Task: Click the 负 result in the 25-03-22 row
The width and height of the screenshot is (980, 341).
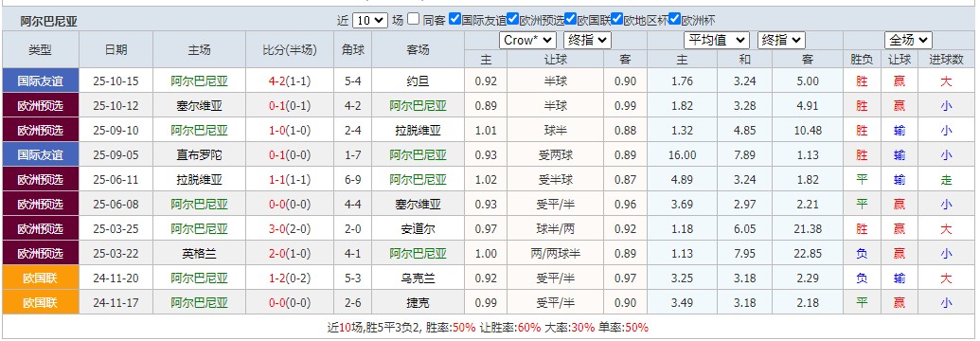Action: click(x=862, y=254)
